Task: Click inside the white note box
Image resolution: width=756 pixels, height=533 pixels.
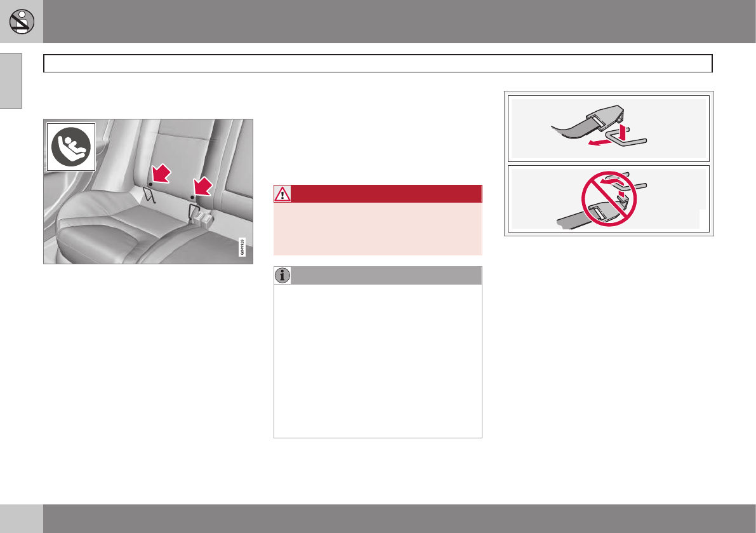Action: [378, 361]
